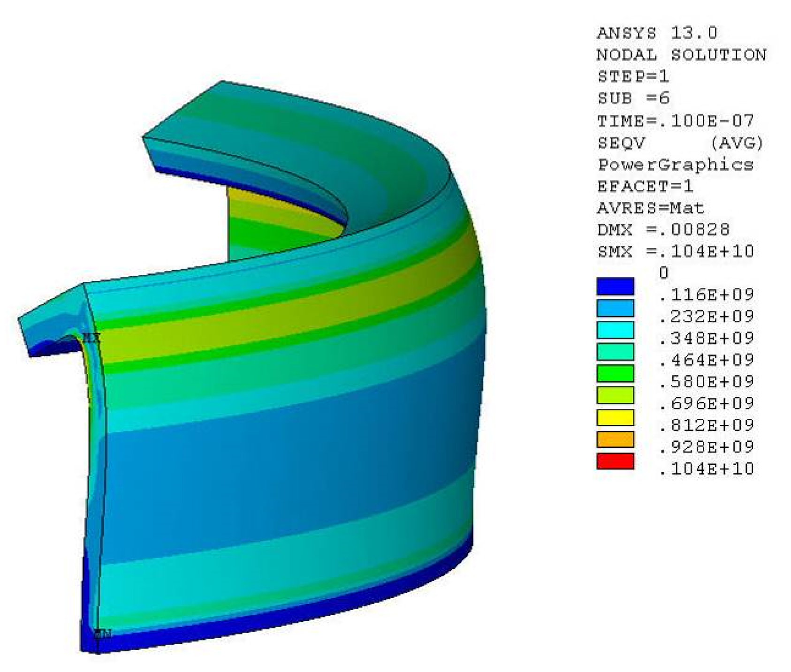Click the "STEP=1" text
Image resolution: width=791 pixels, height=672 pixels.
click(x=633, y=76)
